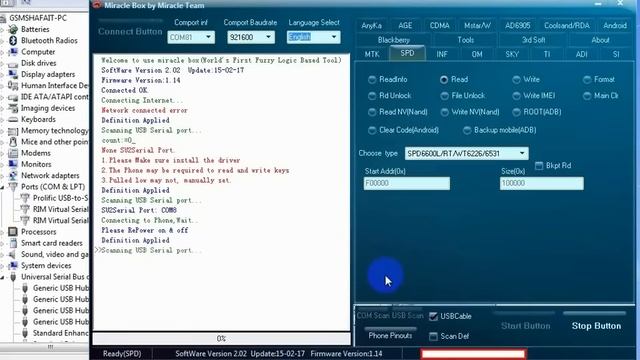Click the Imaging devices icon

13,108
